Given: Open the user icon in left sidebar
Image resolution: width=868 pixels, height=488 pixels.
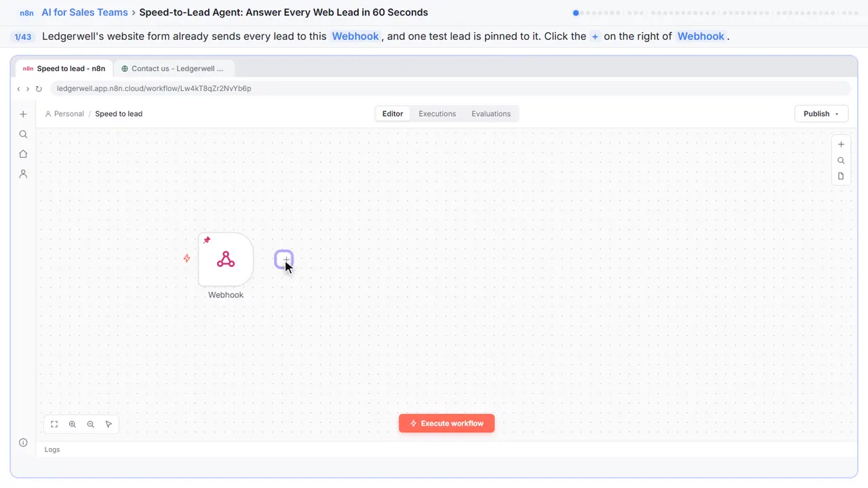Looking at the screenshot, I should (x=23, y=174).
